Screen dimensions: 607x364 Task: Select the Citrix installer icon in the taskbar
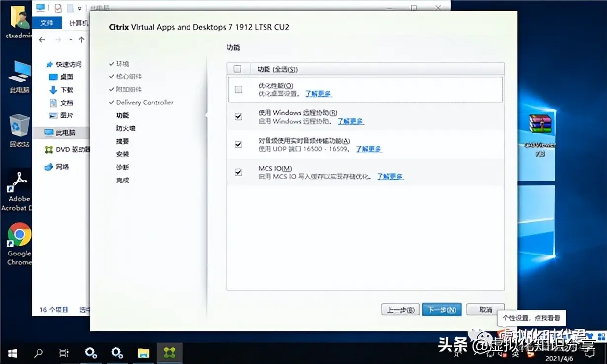169,353
